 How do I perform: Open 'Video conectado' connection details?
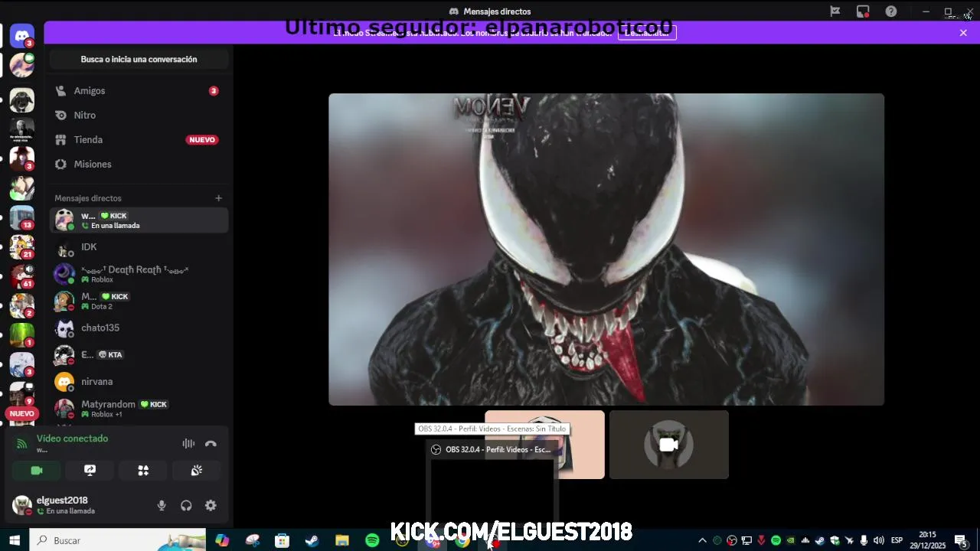pyautogui.click(x=72, y=439)
